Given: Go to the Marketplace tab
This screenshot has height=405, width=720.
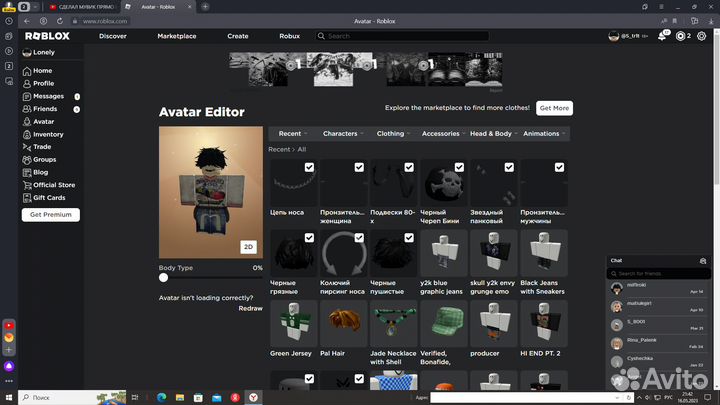Looking at the screenshot, I should click(176, 36).
